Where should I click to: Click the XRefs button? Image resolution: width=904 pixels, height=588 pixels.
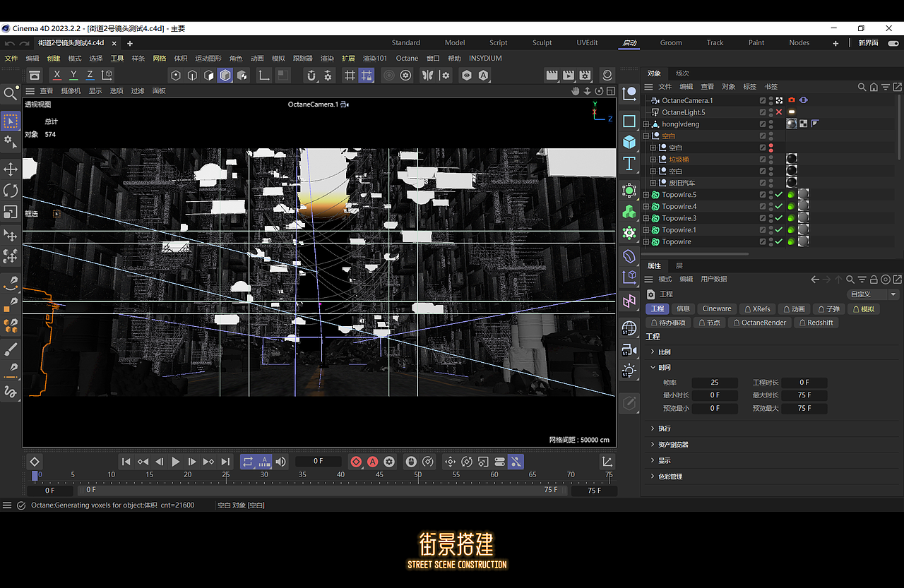[x=757, y=308]
